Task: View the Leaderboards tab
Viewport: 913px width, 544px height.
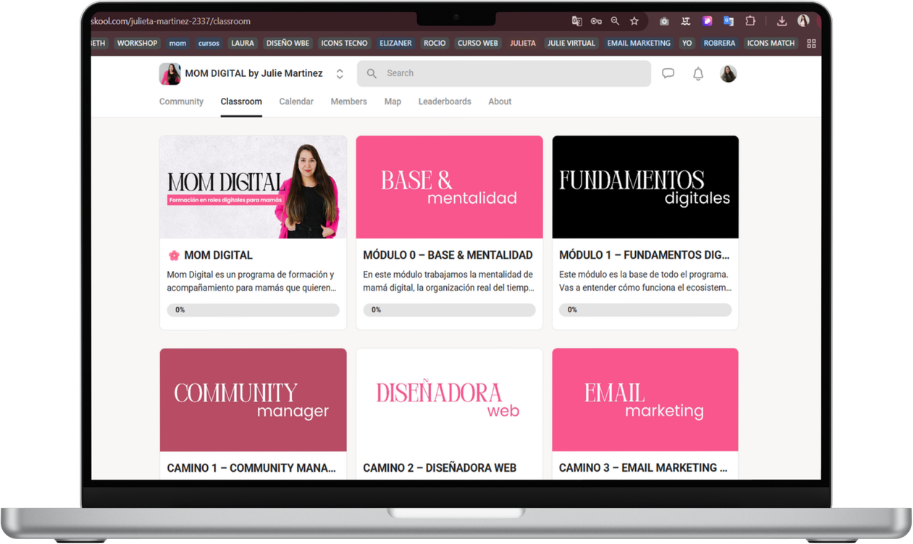Action: click(x=444, y=101)
